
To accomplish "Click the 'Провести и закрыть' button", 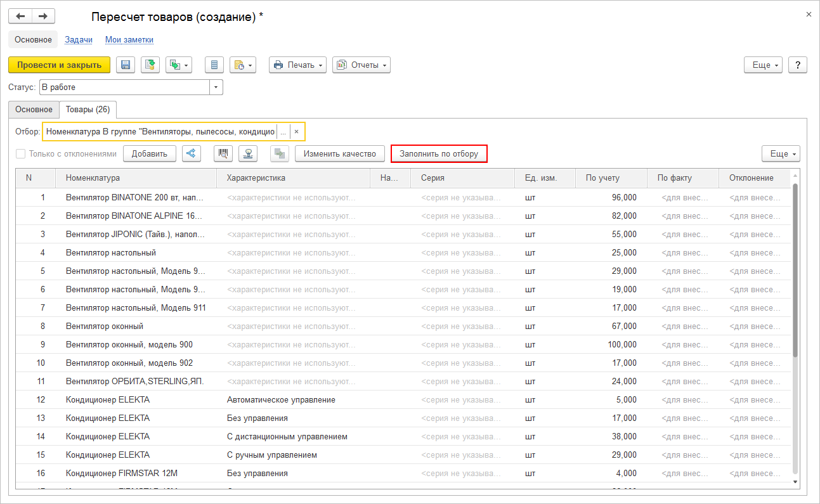I will [59, 65].
